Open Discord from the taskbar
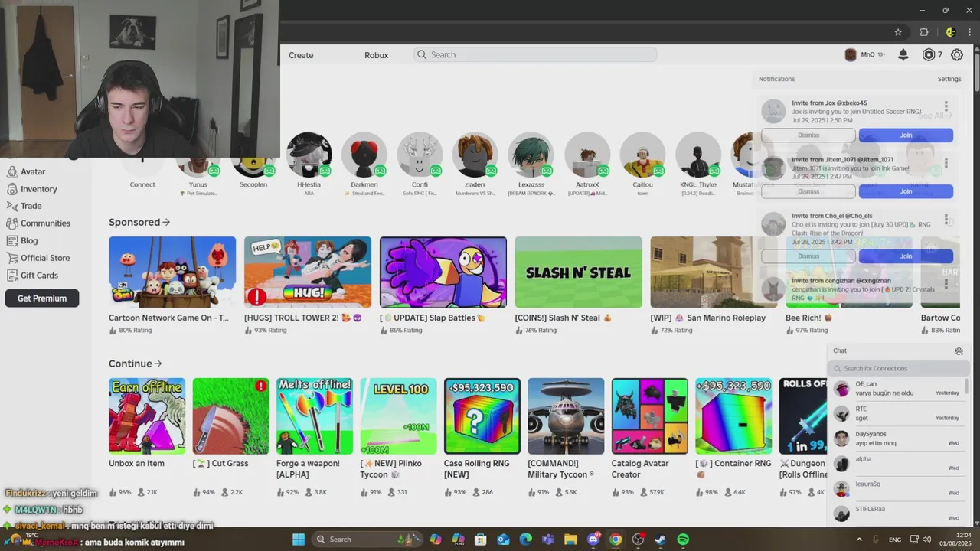Image resolution: width=980 pixels, height=551 pixels. (x=593, y=540)
